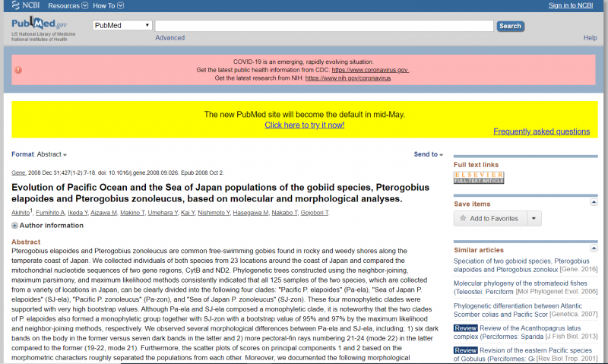Expand Author information with the plus icon
Screen dimensions: 608x364
click(14, 226)
